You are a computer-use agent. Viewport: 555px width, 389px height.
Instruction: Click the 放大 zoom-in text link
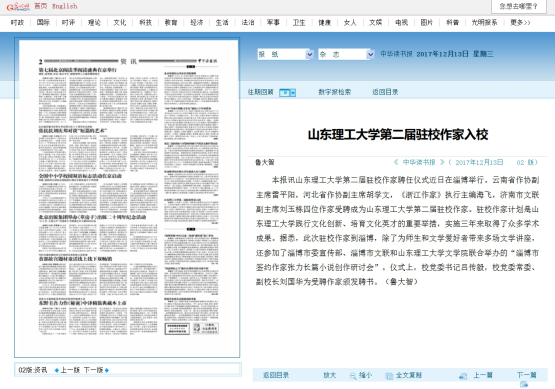(330, 375)
